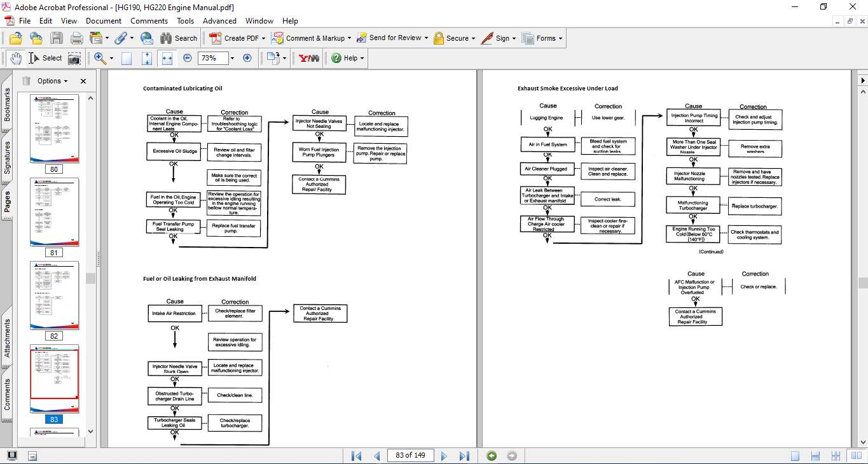Viewport: 868px width, 464px height.
Task: Open the Pages panel Options dropdown
Action: pyautogui.click(x=53, y=81)
